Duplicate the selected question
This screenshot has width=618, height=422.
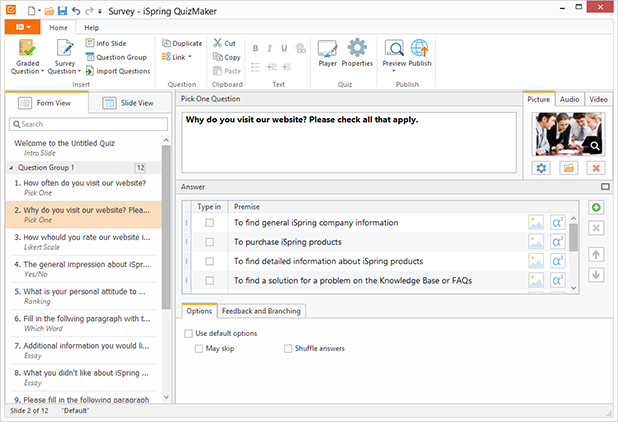[x=182, y=43]
